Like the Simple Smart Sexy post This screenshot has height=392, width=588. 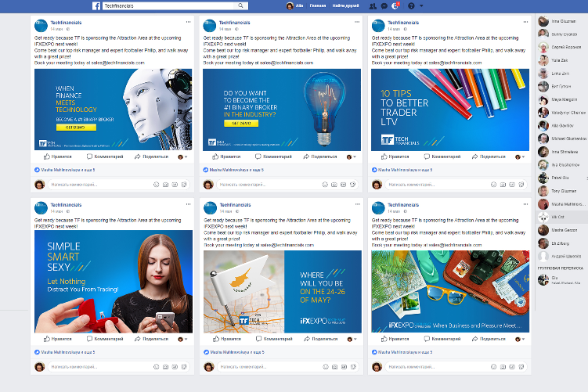(57, 339)
